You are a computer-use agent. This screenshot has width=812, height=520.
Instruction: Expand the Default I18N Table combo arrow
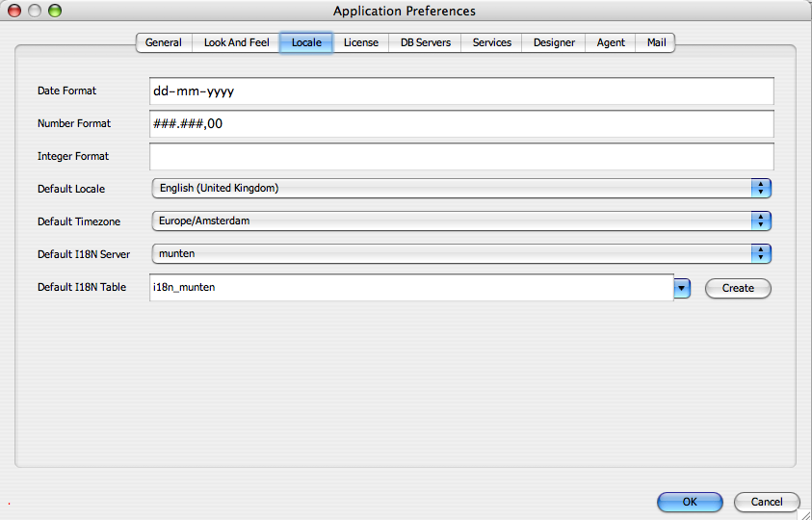coord(682,288)
